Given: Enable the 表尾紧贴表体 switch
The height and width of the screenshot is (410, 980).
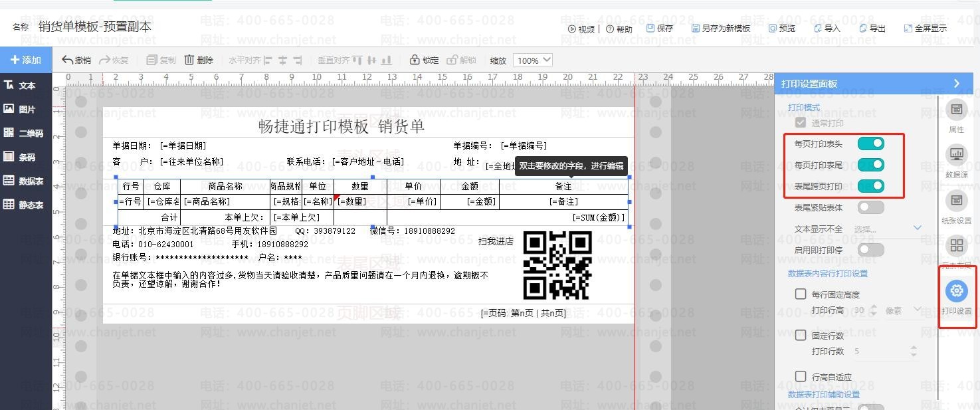Looking at the screenshot, I should pos(870,207).
